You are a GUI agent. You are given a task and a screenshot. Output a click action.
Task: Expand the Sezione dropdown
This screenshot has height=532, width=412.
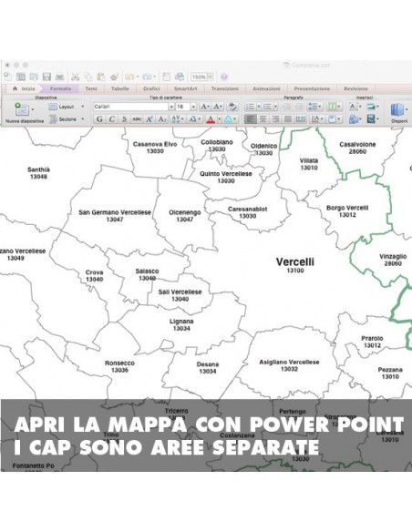82,119
